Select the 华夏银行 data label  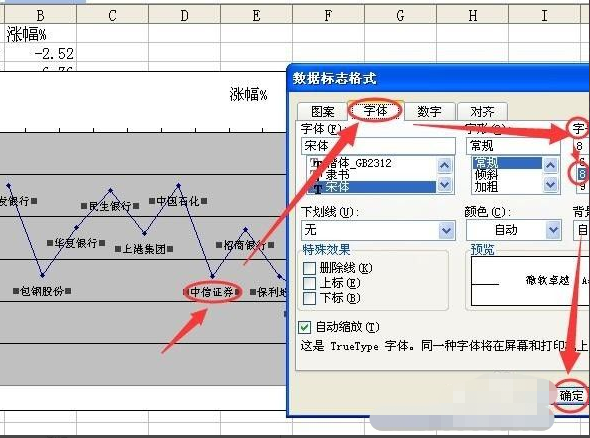[76, 243]
